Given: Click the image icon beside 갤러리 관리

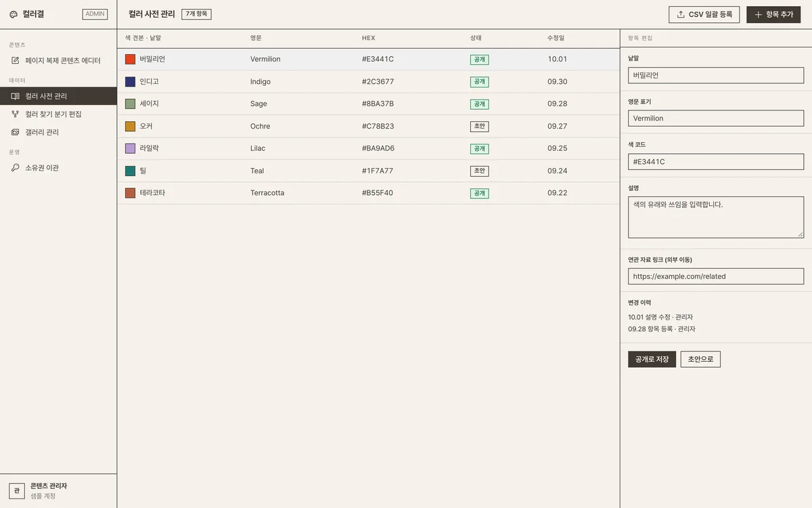Looking at the screenshot, I should tap(16, 132).
